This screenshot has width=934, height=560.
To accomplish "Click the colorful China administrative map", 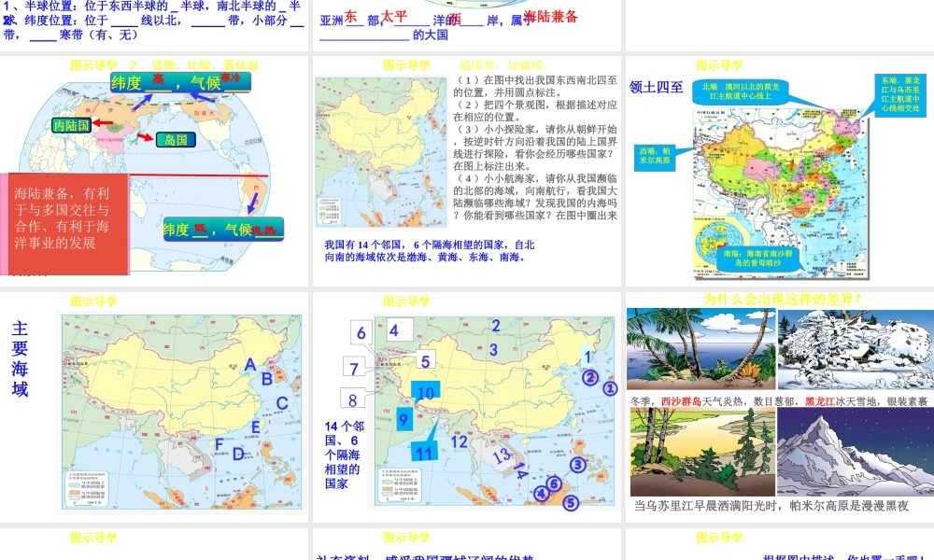I will pos(780,192).
